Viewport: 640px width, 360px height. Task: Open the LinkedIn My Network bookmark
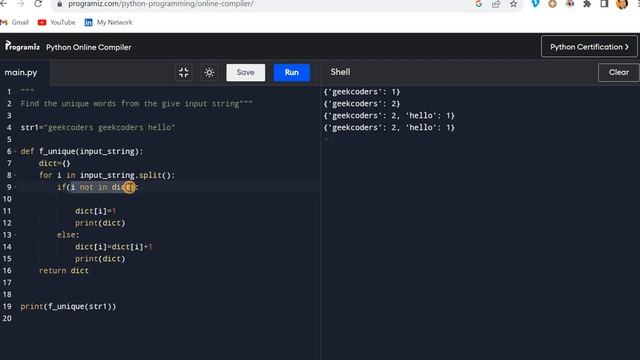[x=109, y=22]
